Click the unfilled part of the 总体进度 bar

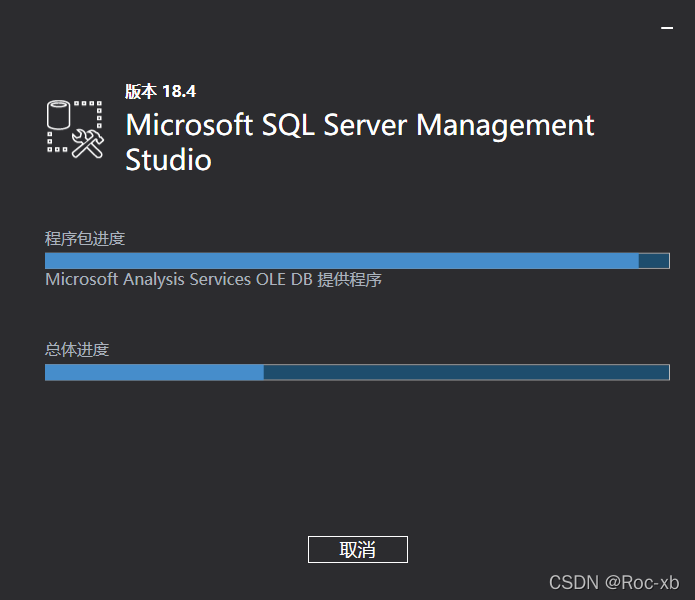point(466,372)
